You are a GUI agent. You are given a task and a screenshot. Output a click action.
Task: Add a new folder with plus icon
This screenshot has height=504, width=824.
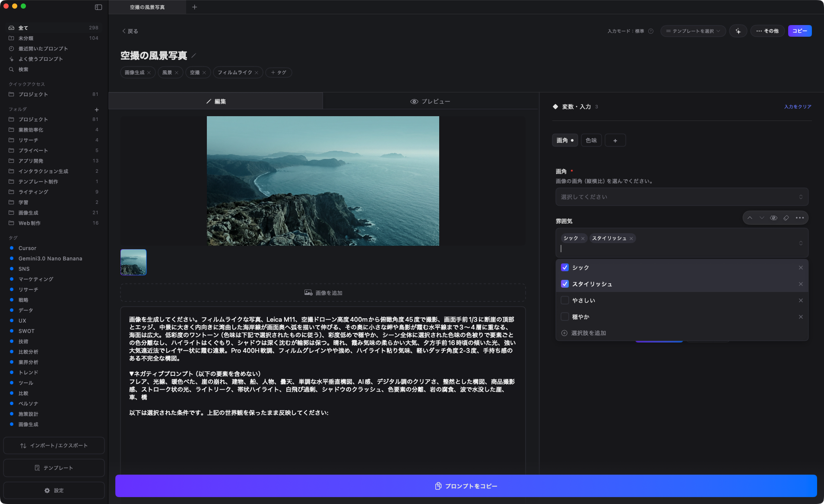pyautogui.click(x=97, y=110)
